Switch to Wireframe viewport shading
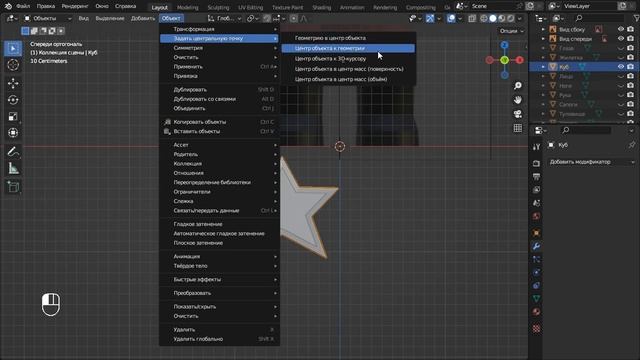640x360 pixels. point(484,18)
